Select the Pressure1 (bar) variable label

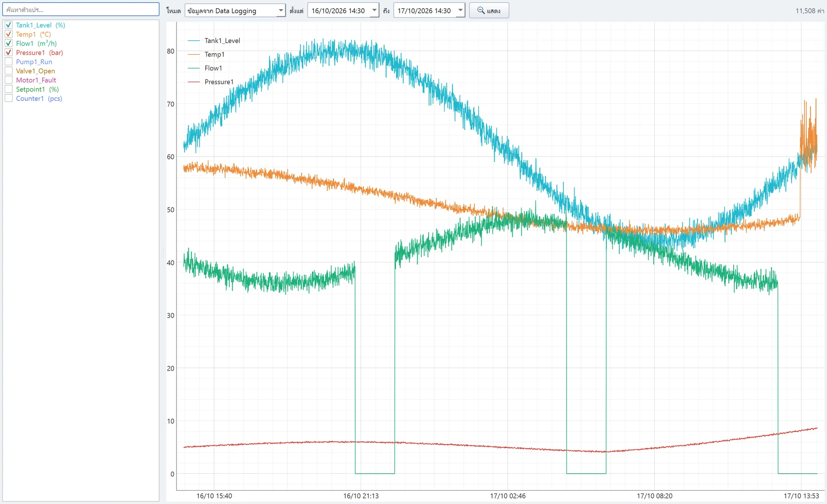(x=40, y=53)
